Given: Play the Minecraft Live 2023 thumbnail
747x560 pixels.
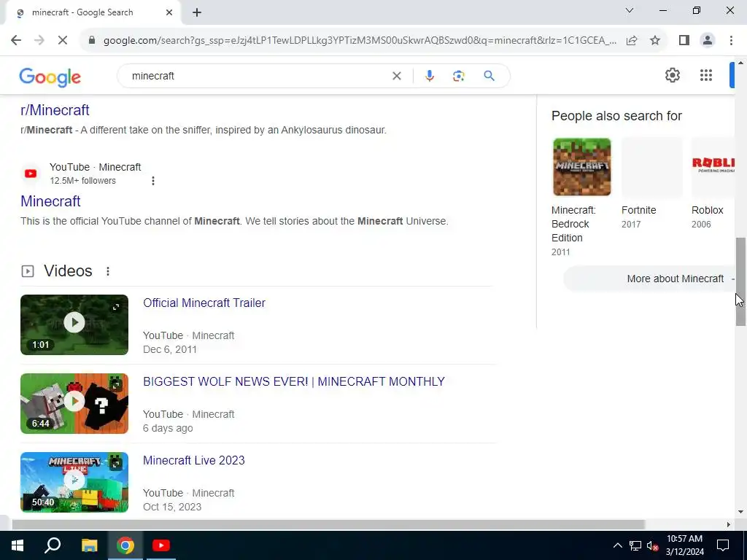Looking at the screenshot, I should pyautogui.click(x=74, y=482).
